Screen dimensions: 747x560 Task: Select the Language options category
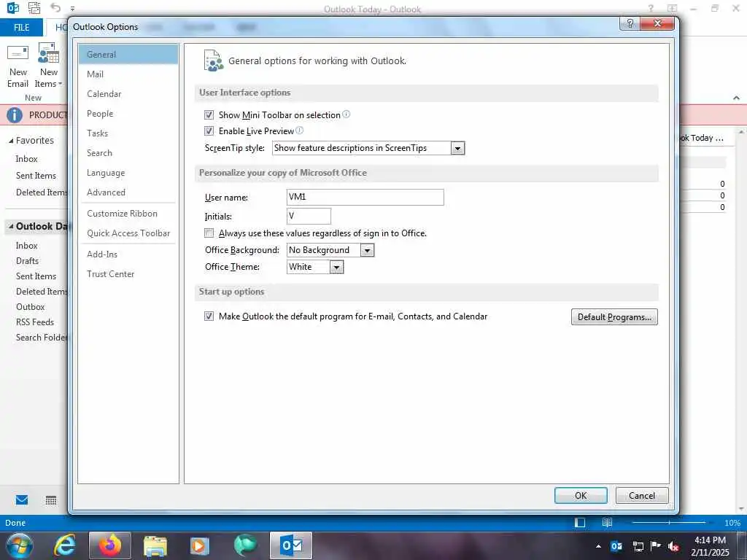pos(128,172)
